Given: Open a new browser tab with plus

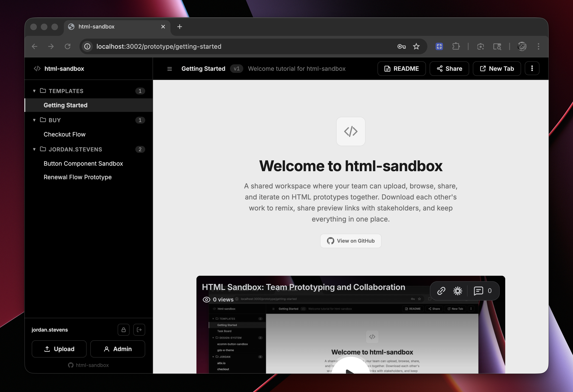Looking at the screenshot, I should coord(179,27).
